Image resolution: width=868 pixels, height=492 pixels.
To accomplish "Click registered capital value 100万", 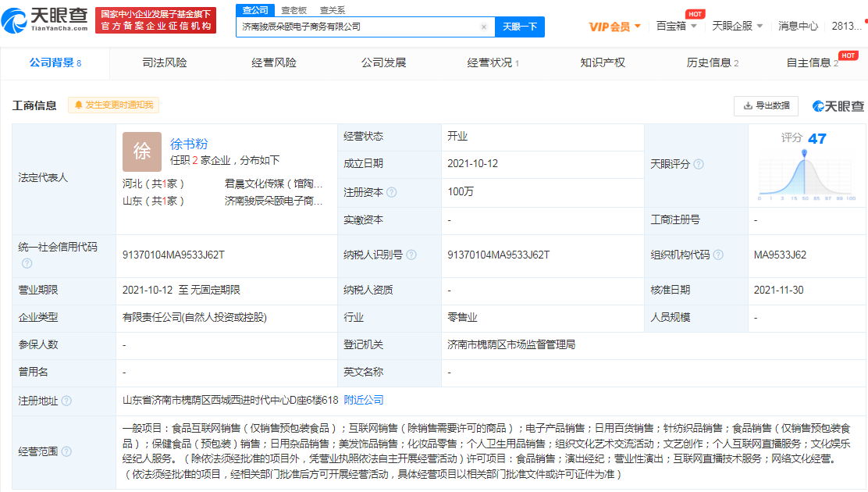I will (461, 191).
